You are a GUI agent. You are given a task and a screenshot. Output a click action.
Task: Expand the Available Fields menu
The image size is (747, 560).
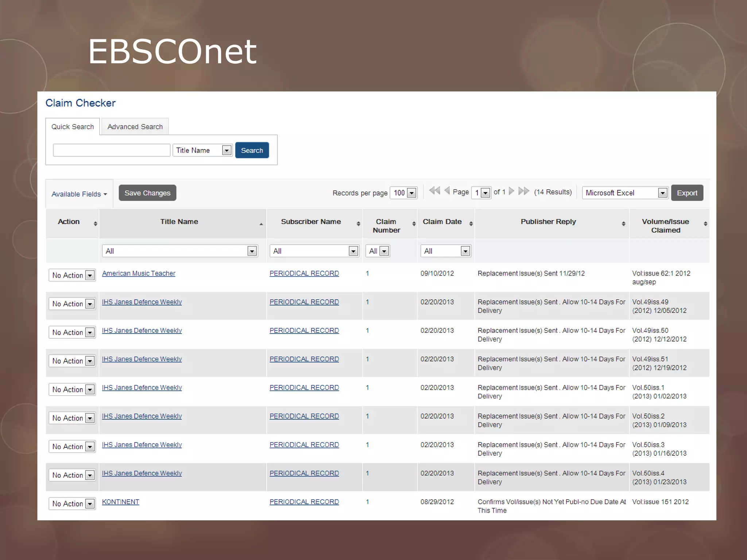(x=79, y=194)
